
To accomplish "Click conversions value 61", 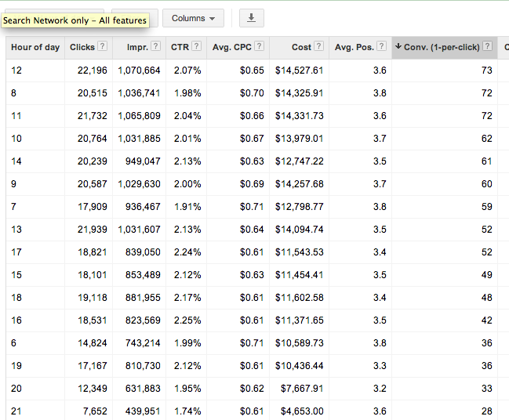I will pos(486,161).
